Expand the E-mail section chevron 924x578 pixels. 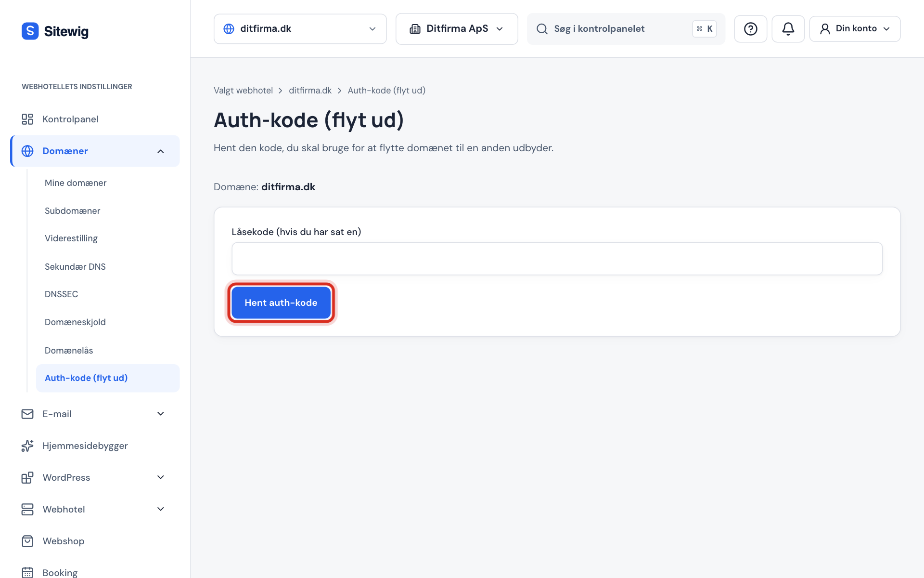pos(161,414)
